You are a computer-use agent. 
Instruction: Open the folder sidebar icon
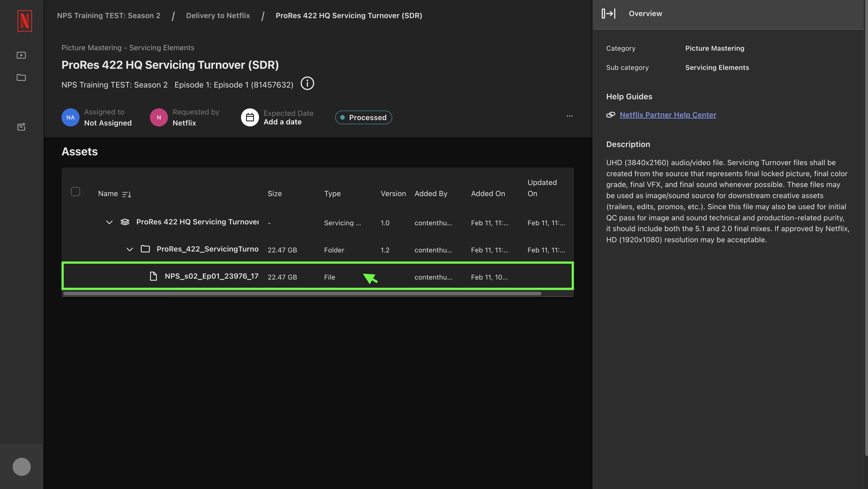(x=21, y=78)
